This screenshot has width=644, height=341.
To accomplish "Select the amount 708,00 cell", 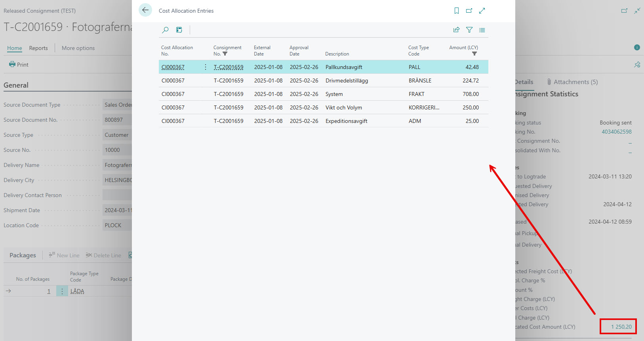I will (x=471, y=94).
